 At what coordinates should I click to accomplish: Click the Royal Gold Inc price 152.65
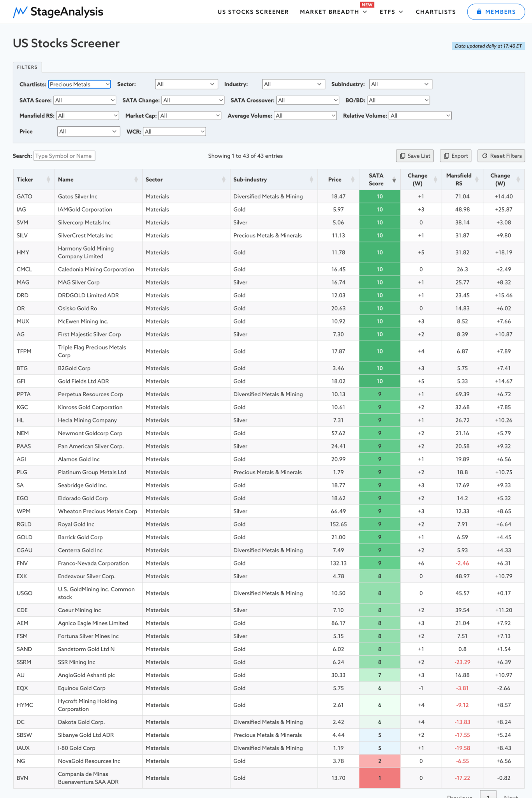tap(338, 524)
